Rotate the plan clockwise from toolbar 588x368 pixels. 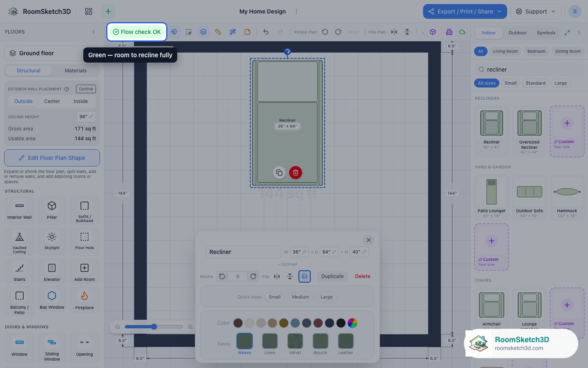point(338,32)
